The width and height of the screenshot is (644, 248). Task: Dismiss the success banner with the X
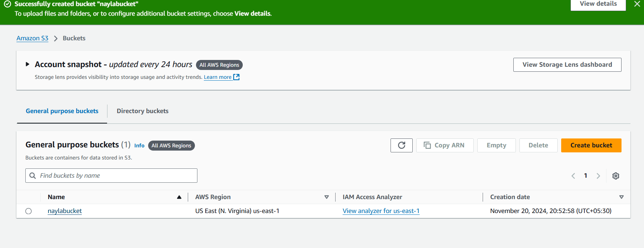[637, 4]
